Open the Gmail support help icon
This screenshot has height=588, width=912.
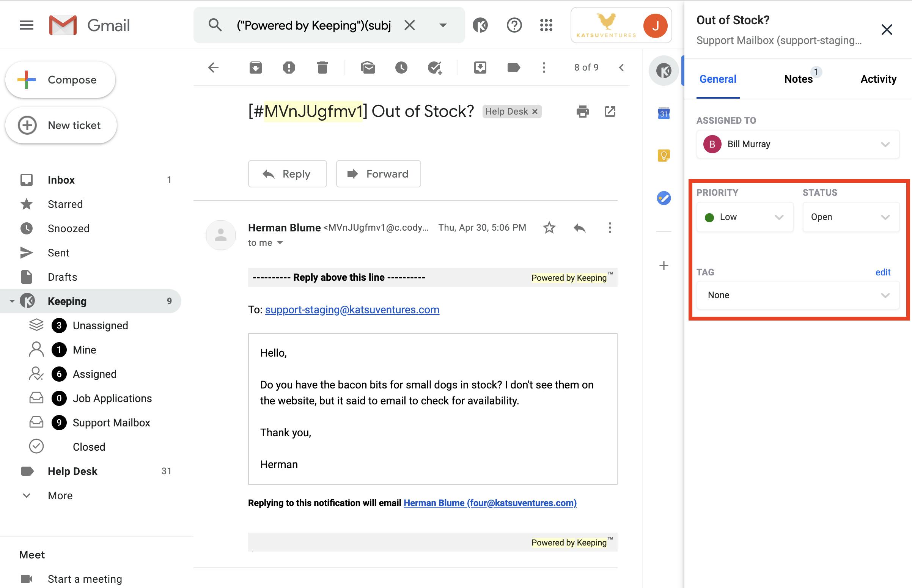(514, 25)
